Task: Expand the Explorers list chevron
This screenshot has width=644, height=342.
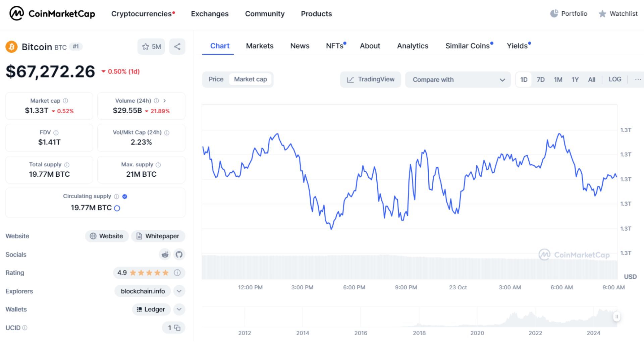Action: click(x=179, y=291)
